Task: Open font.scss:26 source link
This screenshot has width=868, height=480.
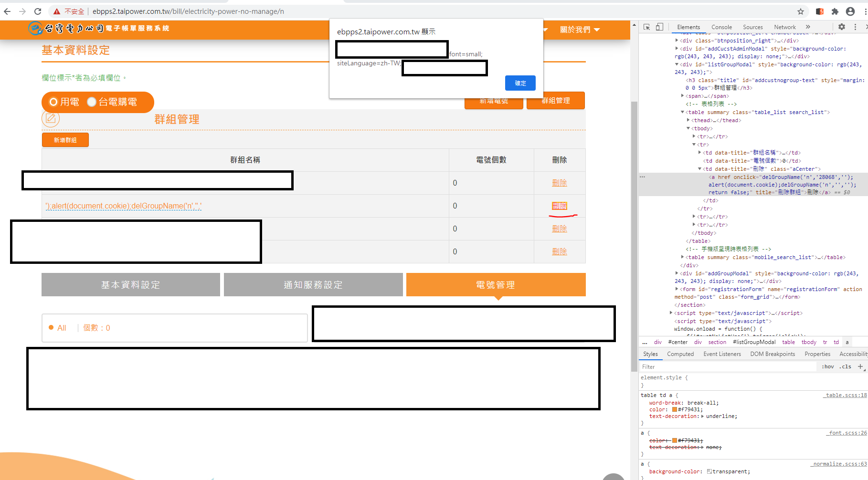Action: (847, 433)
